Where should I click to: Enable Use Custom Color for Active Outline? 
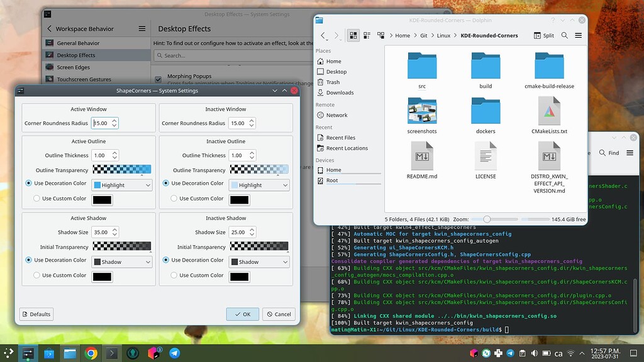[37, 198]
